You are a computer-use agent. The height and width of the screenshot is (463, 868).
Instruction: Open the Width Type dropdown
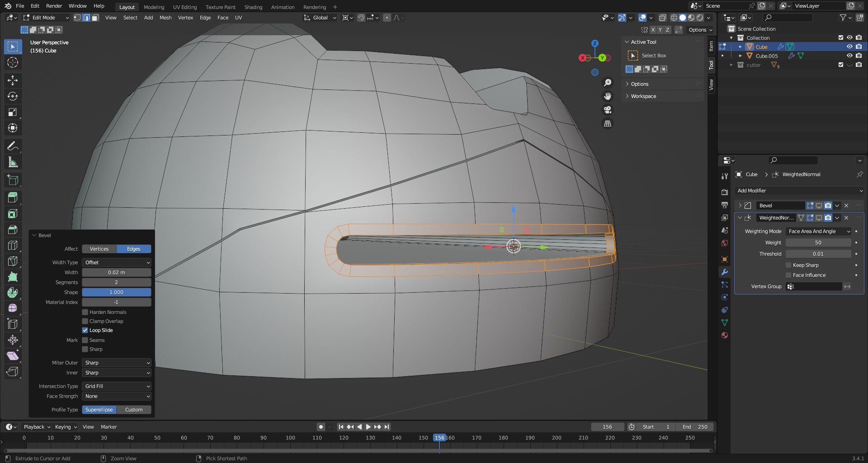[x=117, y=262]
